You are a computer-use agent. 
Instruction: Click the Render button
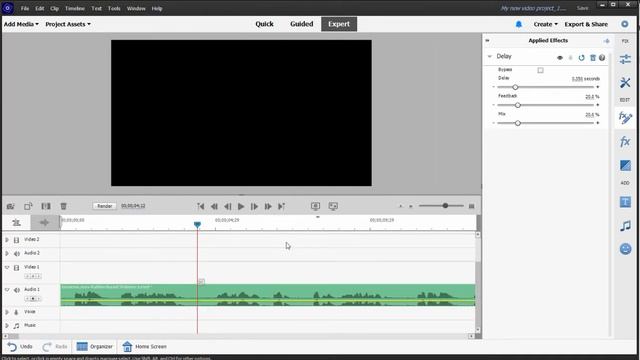[104, 206]
